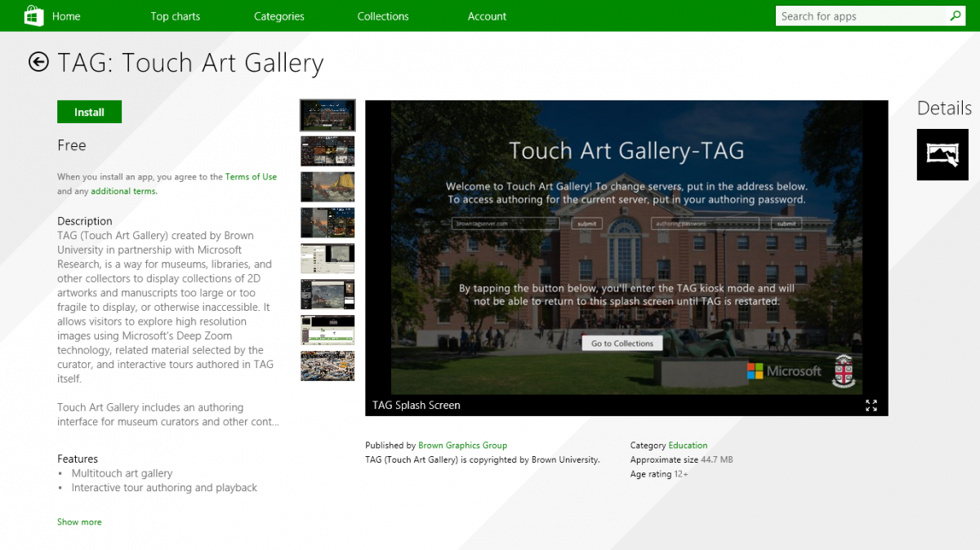Open the Education category link

click(688, 446)
